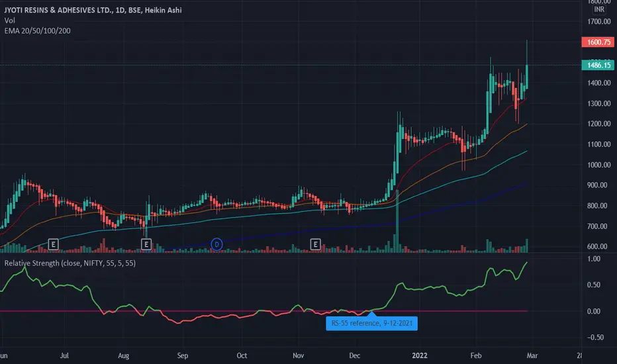Click the Sep label on time axis
The image size is (617, 364).
click(183, 355)
